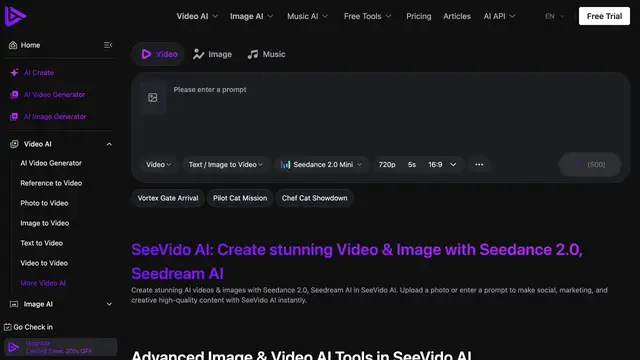Viewport: 640px width, 360px height.
Task: Open the EN language selector
Action: pos(555,16)
